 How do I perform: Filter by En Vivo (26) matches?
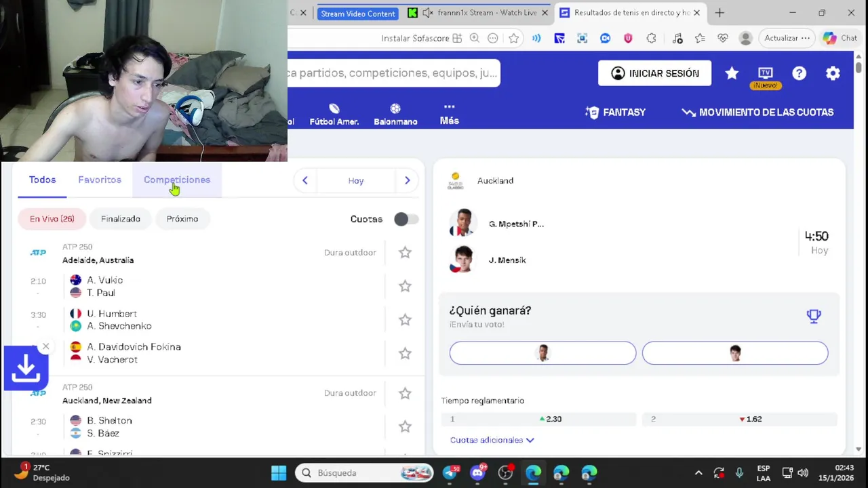(52, 219)
